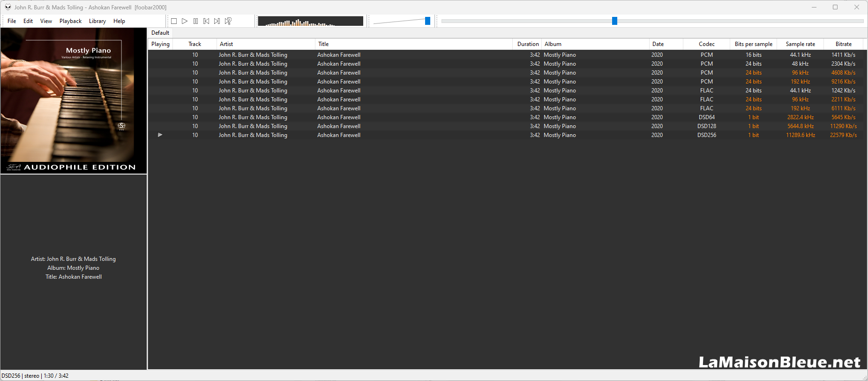The image size is (868, 381).
Task: Stop playback with the Stop button
Action: [x=174, y=21]
